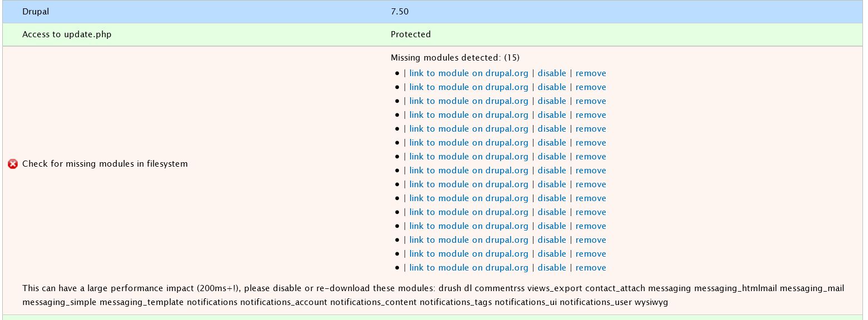868x320 pixels.
Task: Disable the eighth missing module
Action: [x=552, y=170]
